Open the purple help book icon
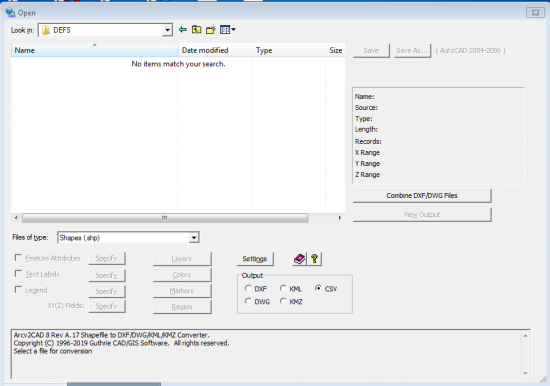This screenshot has width=550, height=386. coord(299,259)
